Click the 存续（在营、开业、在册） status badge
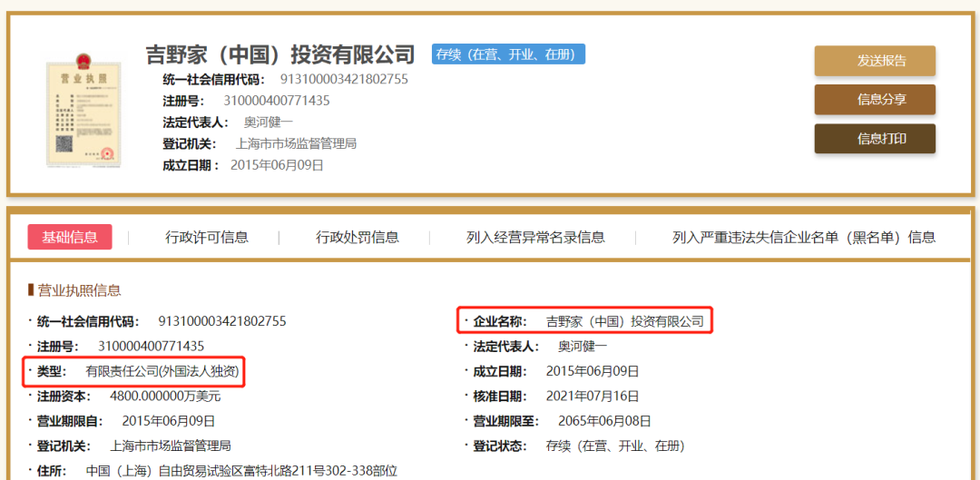The width and height of the screenshot is (980, 480). click(508, 54)
